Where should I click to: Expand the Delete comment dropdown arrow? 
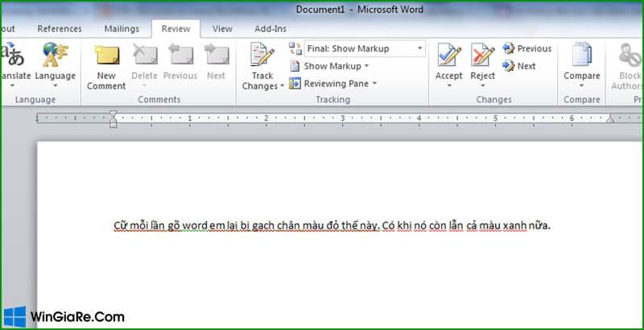pos(145,86)
